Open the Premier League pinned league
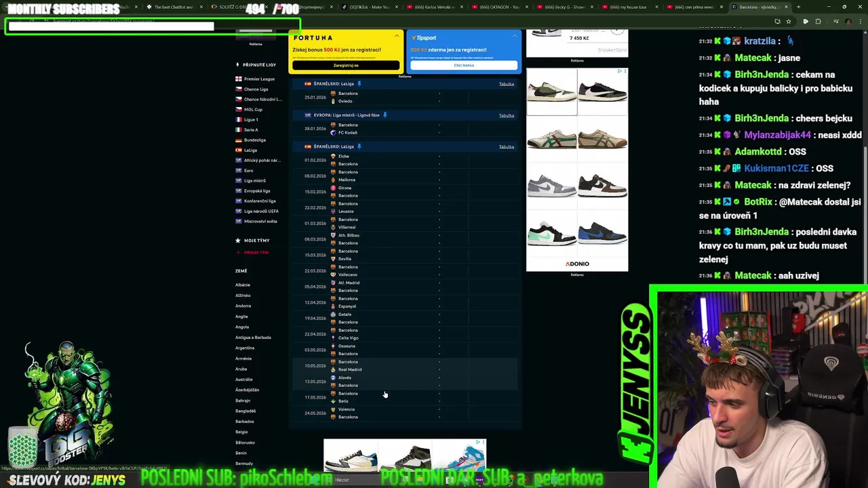This screenshot has height=488, width=868. point(259,79)
